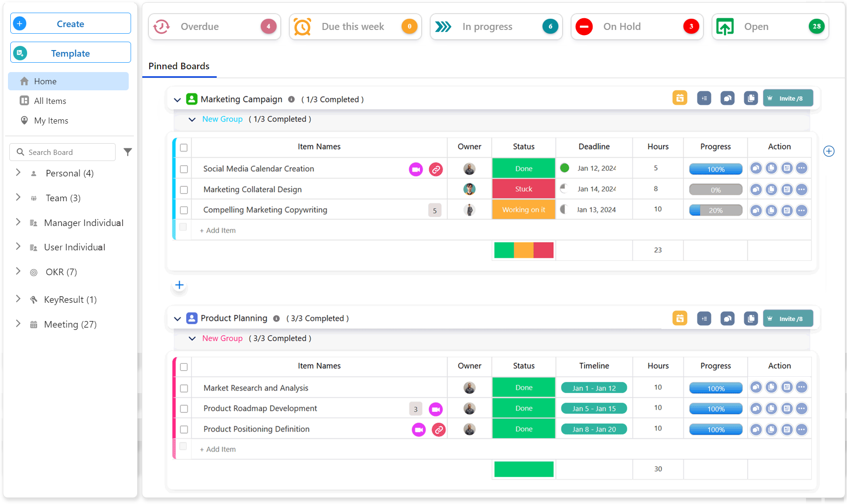
Task: Open calendar icon on Marketing Campaign board
Action: tap(680, 98)
